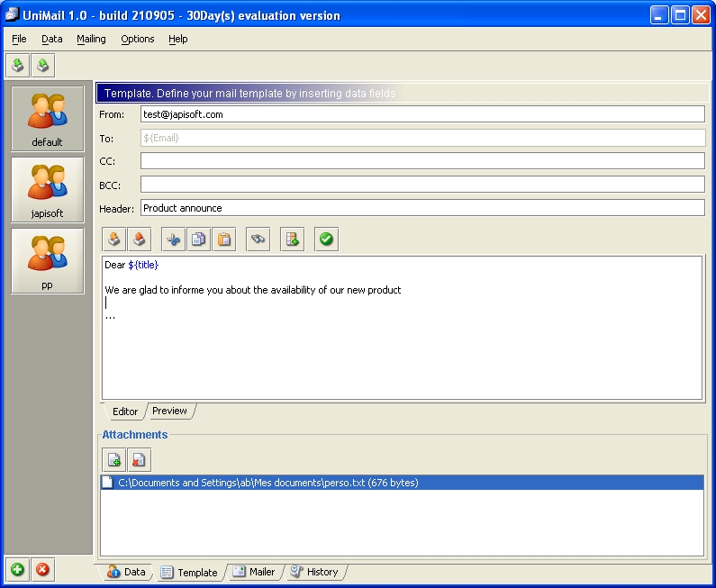
Task: Open the Data menu
Action: (x=52, y=40)
